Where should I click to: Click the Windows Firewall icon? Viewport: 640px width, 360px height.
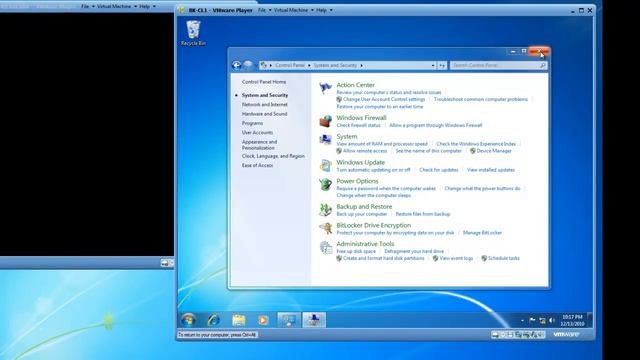coord(325,121)
